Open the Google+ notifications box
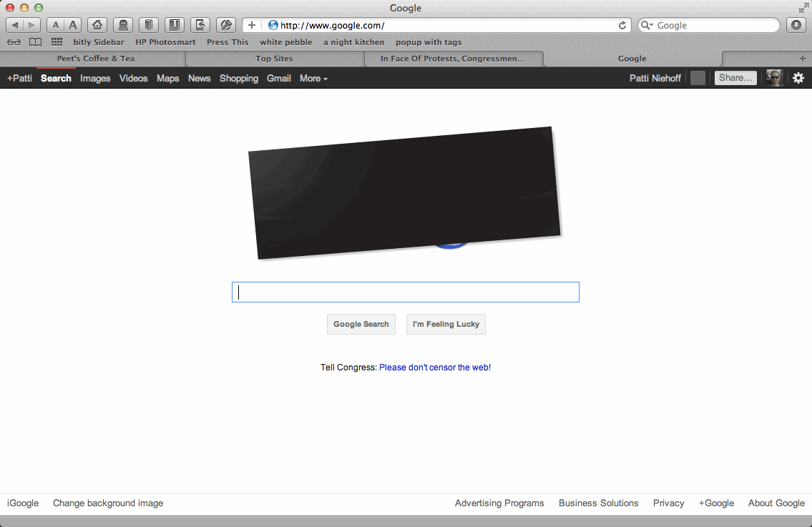The width and height of the screenshot is (812, 527). [x=698, y=78]
